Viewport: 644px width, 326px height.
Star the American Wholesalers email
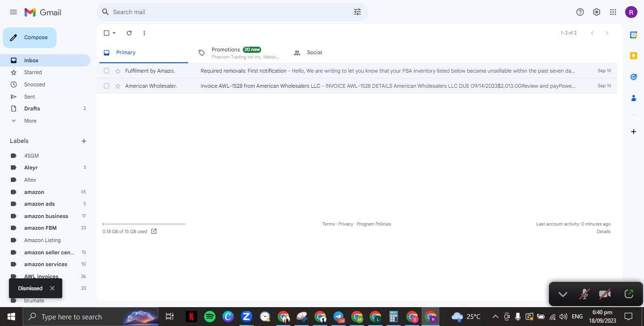tap(118, 86)
